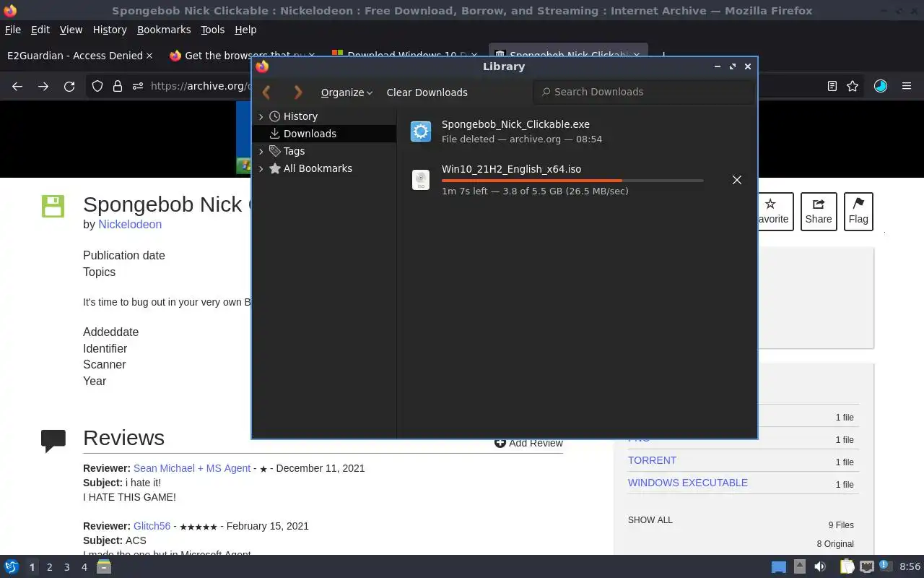
Task: Click the Share button on archive page
Action: click(x=819, y=212)
